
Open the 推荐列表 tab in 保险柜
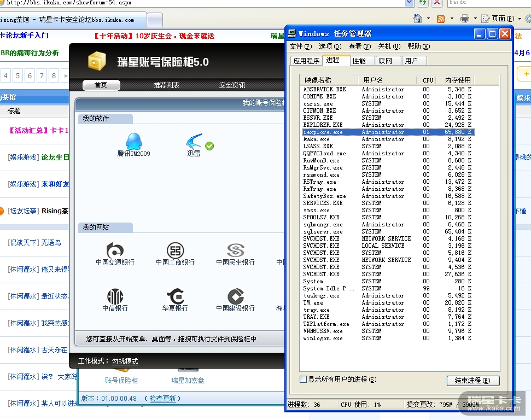point(166,85)
